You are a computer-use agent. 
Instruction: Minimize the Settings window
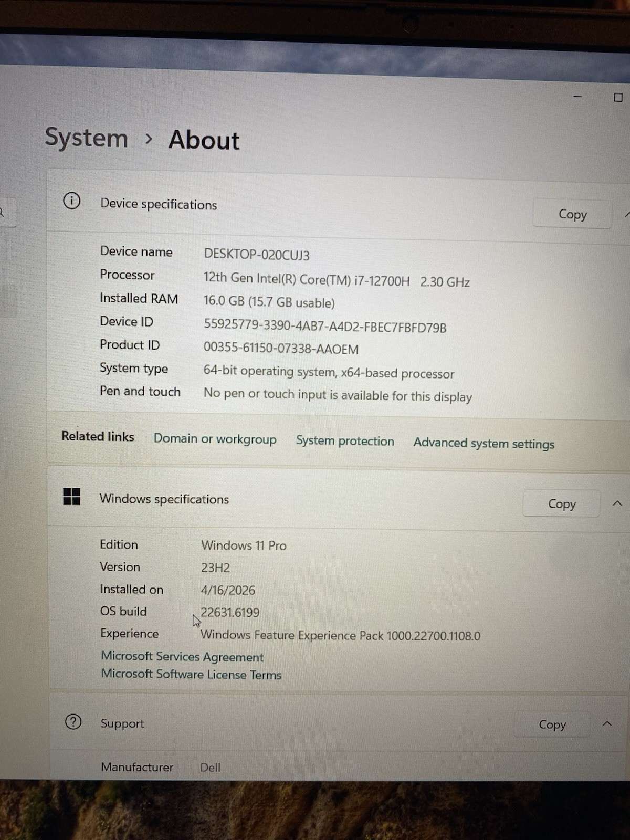577,97
